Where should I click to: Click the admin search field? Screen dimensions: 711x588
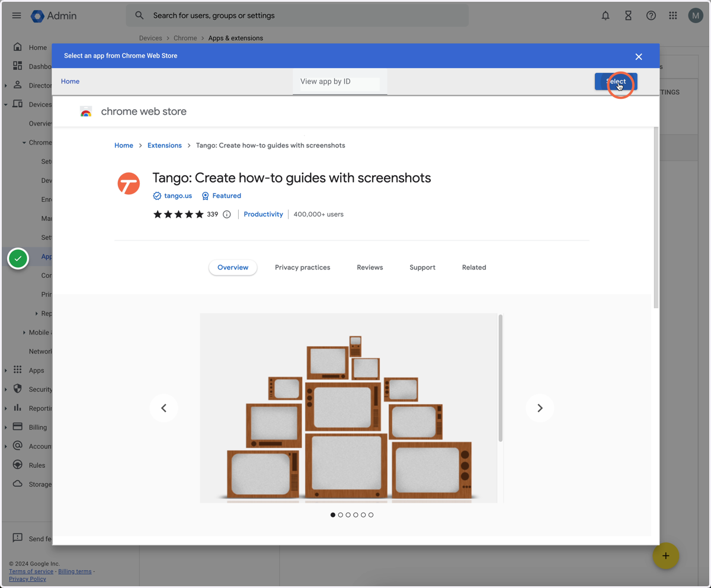tap(297, 15)
